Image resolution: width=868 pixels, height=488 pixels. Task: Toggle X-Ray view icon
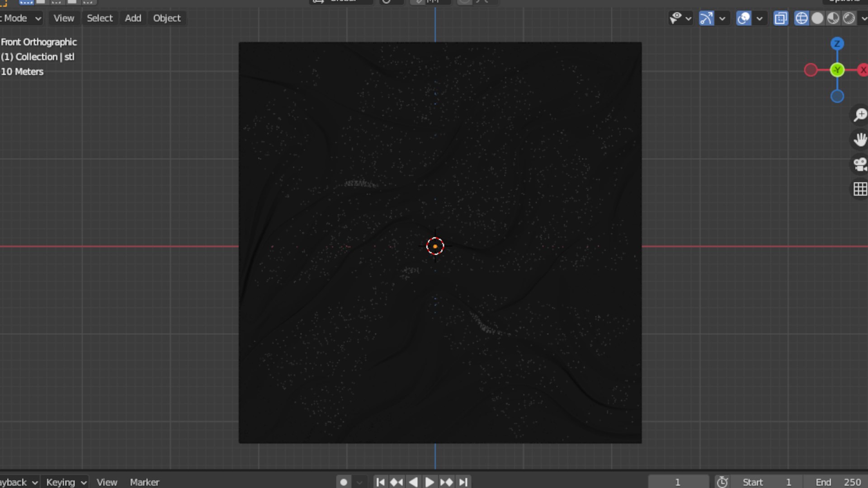781,19
